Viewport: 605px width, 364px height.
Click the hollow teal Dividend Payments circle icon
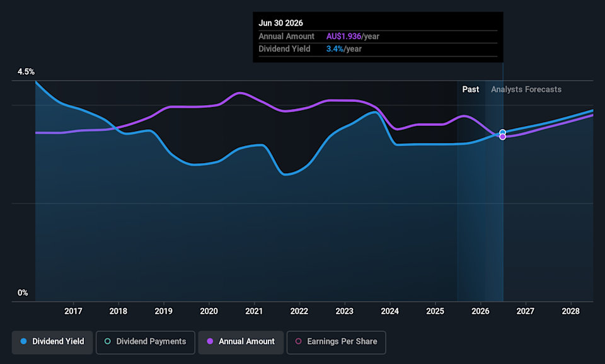point(108,341)
